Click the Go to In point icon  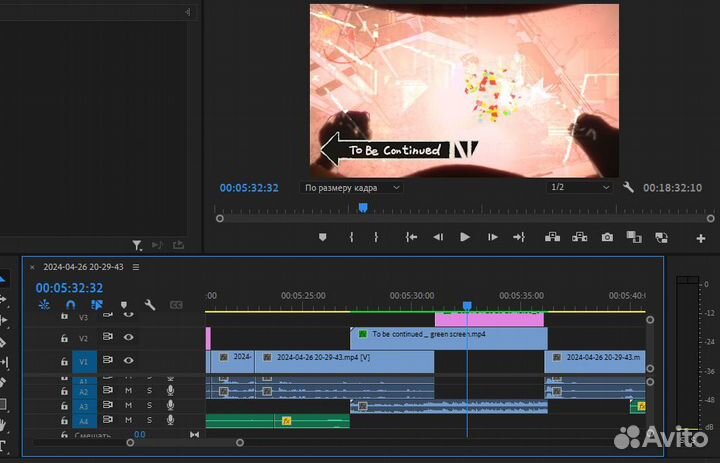click(x=411, y=237)
